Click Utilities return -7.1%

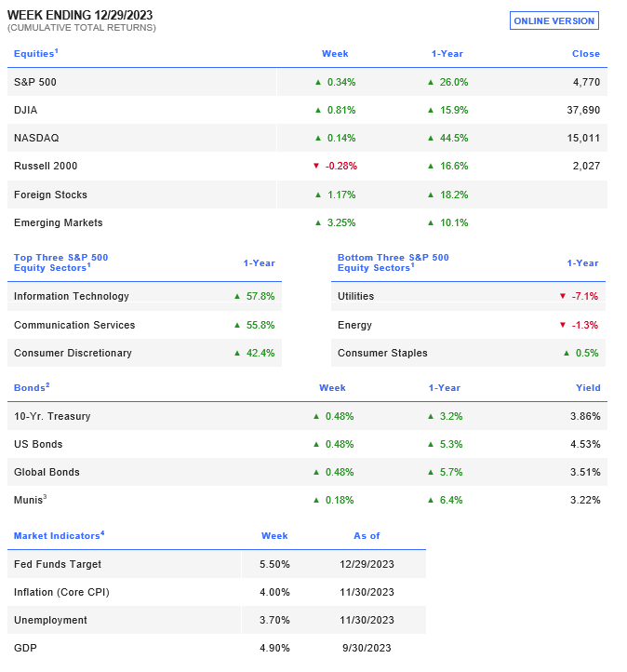585,296
